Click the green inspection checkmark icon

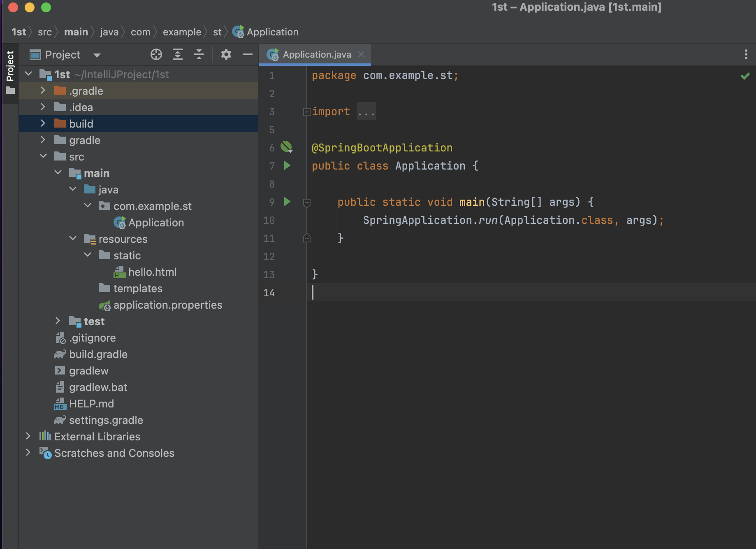tap(745, 76)
